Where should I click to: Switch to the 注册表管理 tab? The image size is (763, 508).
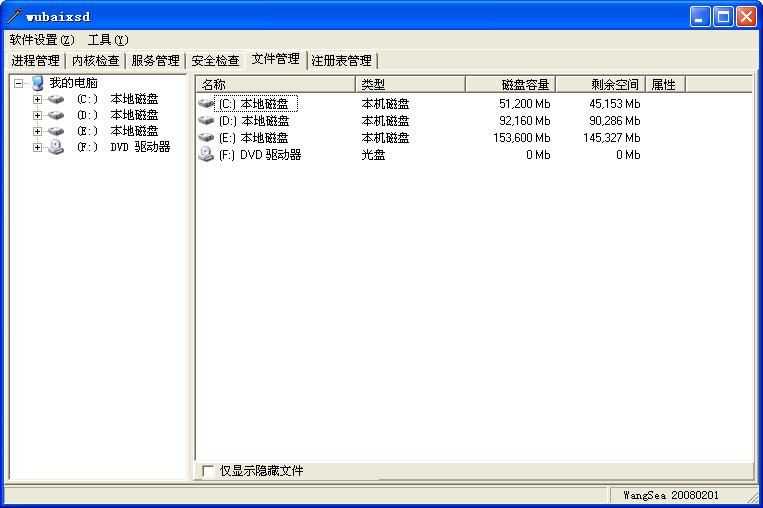[x=341, y=60]
